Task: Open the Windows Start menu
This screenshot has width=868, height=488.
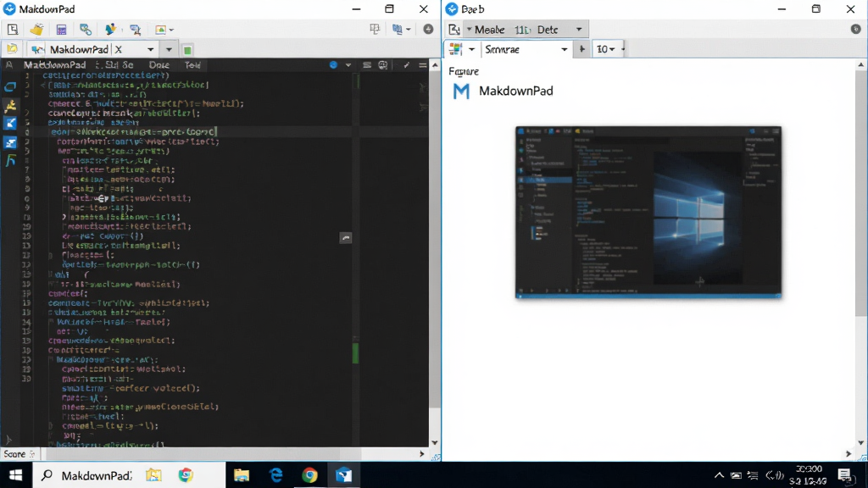Action: [15, 475]
